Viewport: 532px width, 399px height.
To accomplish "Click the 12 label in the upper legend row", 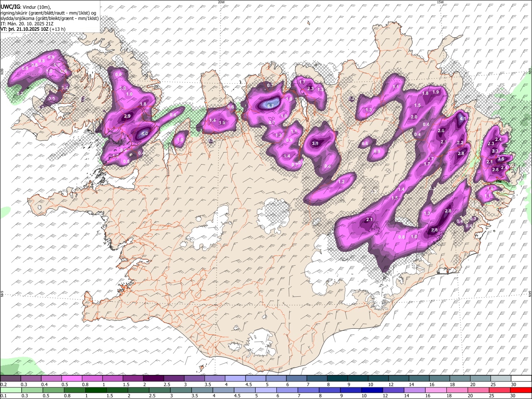I will 391,384.
